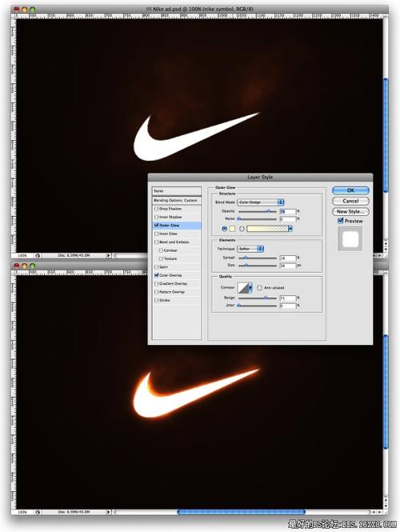This screenshot has height=532, width=400.
Task: Click the glow gradient preview bar
Action: (267, 229)
